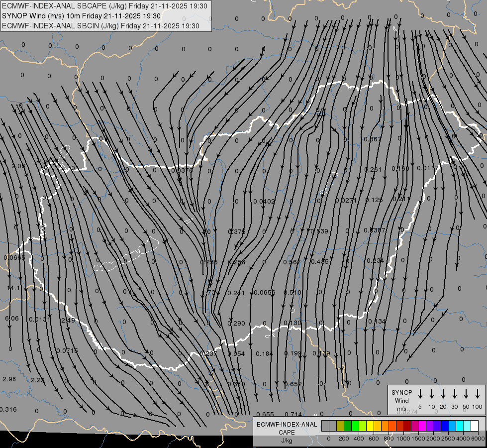The height and width of the screenshot is (448, 487).
Task: Click the 100 m/s wind legend arrow
Action: (478, 394)
